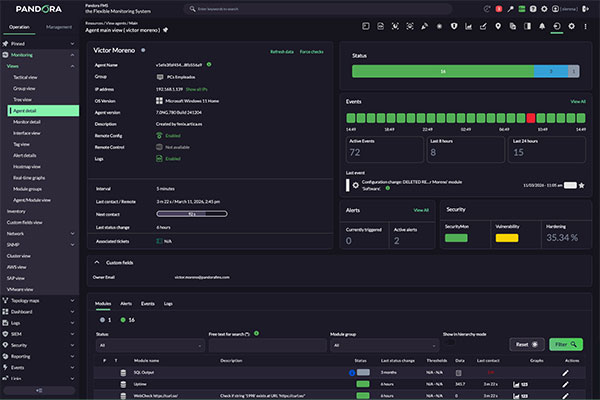
Task: Expand the Network submenu
Action: coord(72,233)
